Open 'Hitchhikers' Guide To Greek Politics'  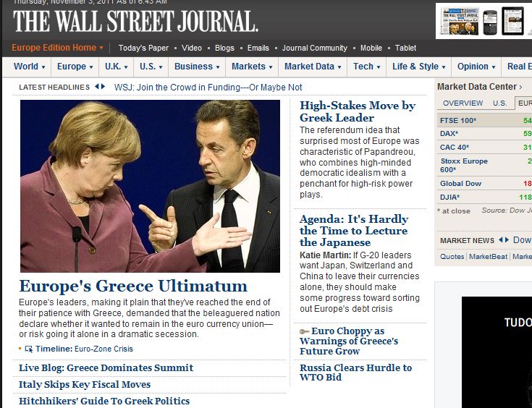pos(104,401)
